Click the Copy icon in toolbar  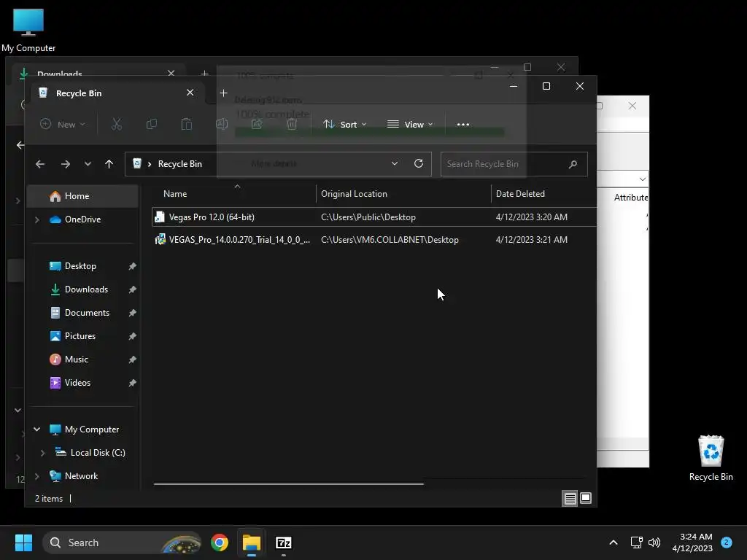pyautogui.click(x=152, y=124)
